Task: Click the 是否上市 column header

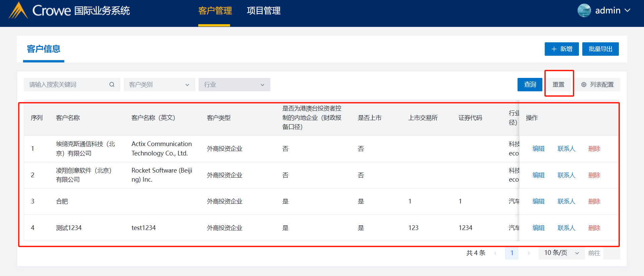Action: click(370, 118)
